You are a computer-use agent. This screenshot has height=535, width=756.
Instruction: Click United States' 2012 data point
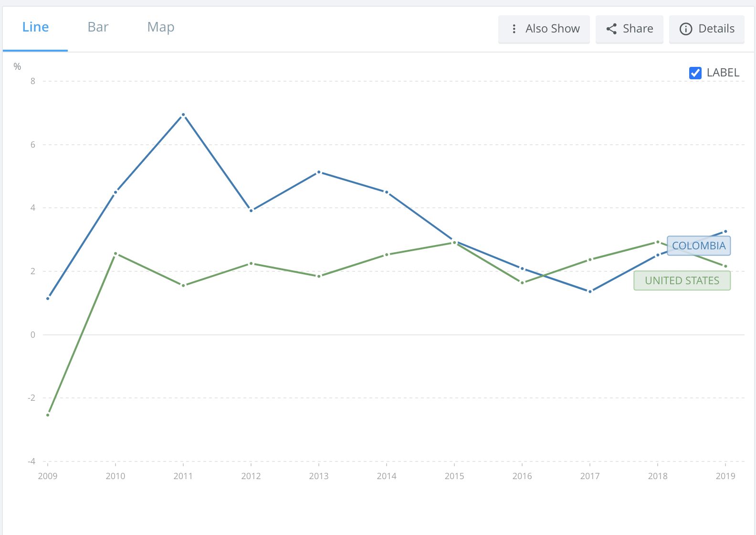coord(251,263)
